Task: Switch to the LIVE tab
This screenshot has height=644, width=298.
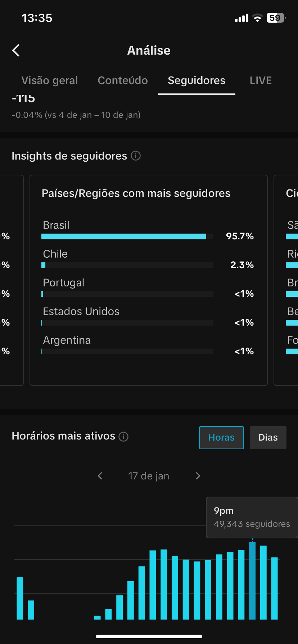Action: coord(261,80)
